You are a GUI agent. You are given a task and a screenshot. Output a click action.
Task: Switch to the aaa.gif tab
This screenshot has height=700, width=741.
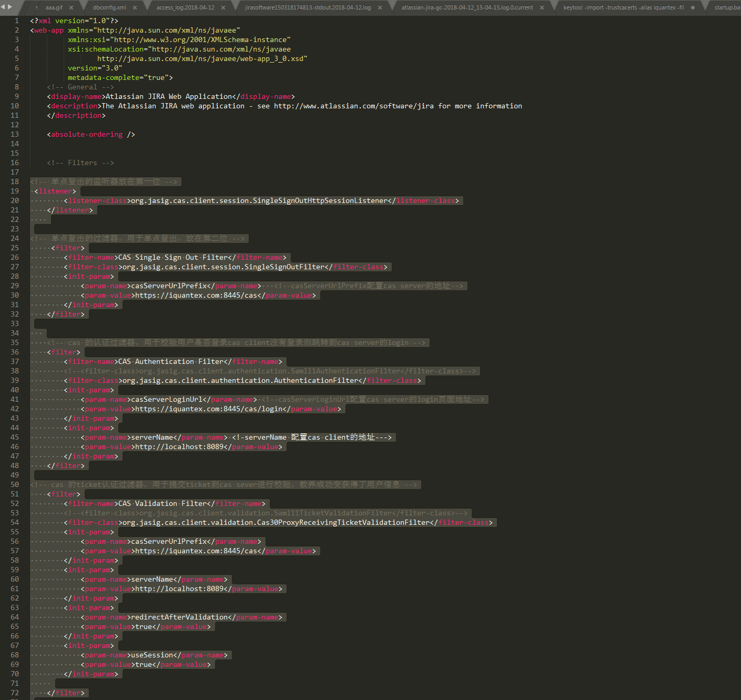tap(54, 8)
